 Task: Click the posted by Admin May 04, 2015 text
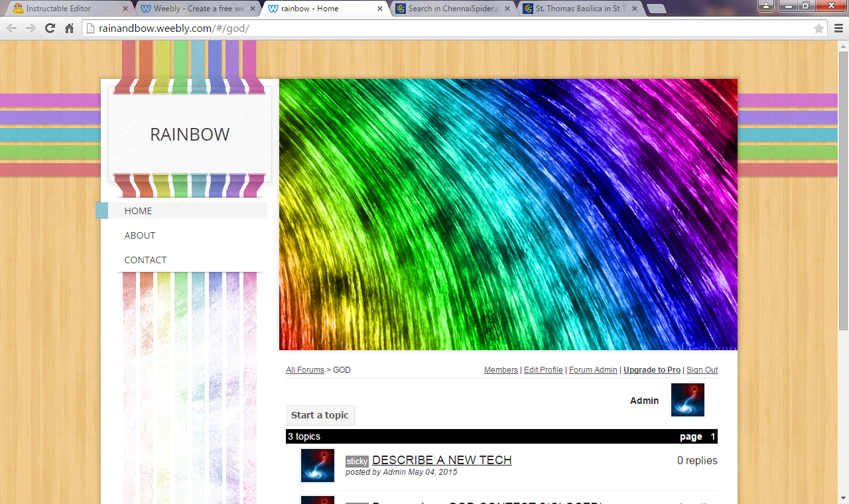[401, 472]
